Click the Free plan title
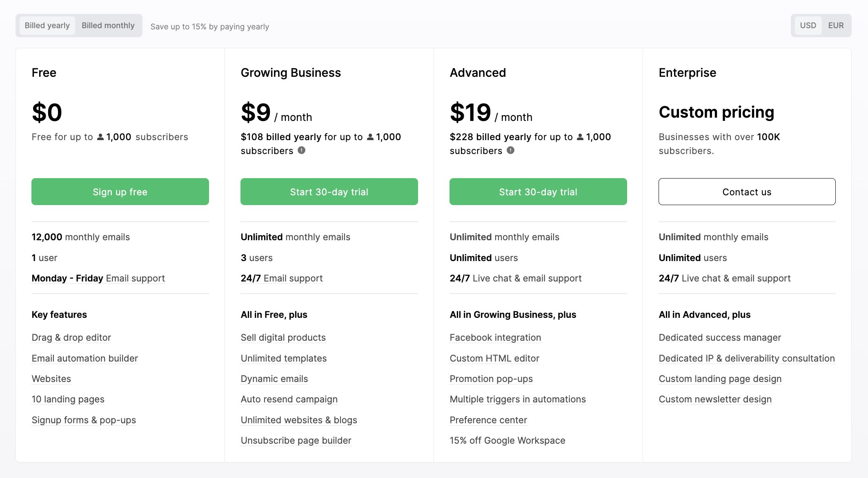This screenshot has height=478, width=868. pyautogui.click(x=44, y=73)
